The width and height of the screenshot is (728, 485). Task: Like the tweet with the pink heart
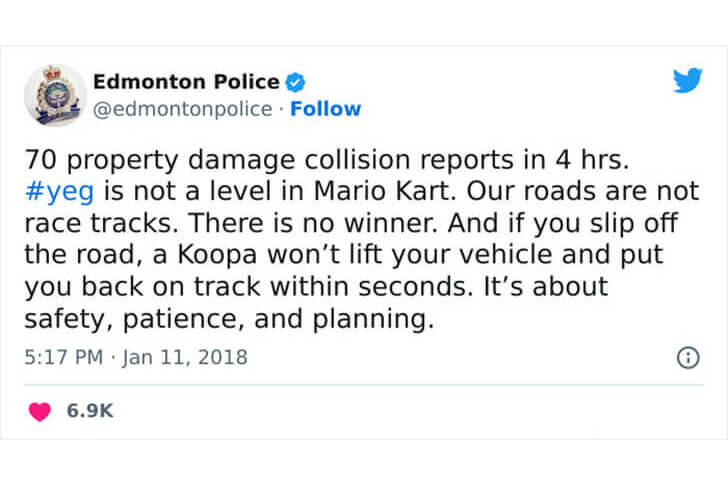pyautogui.click(x=39, y=411)
